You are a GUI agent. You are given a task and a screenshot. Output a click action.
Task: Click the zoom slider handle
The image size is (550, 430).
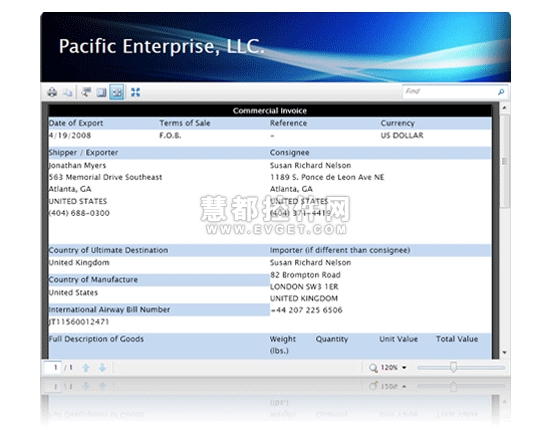click(453, 367)
